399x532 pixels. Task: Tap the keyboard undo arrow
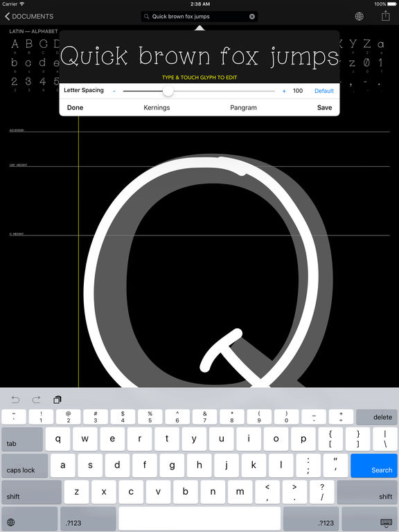pos(15,400)
